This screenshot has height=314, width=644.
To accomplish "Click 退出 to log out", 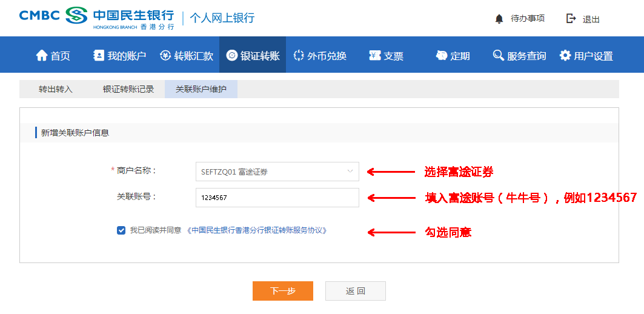I will coord(591,19).
